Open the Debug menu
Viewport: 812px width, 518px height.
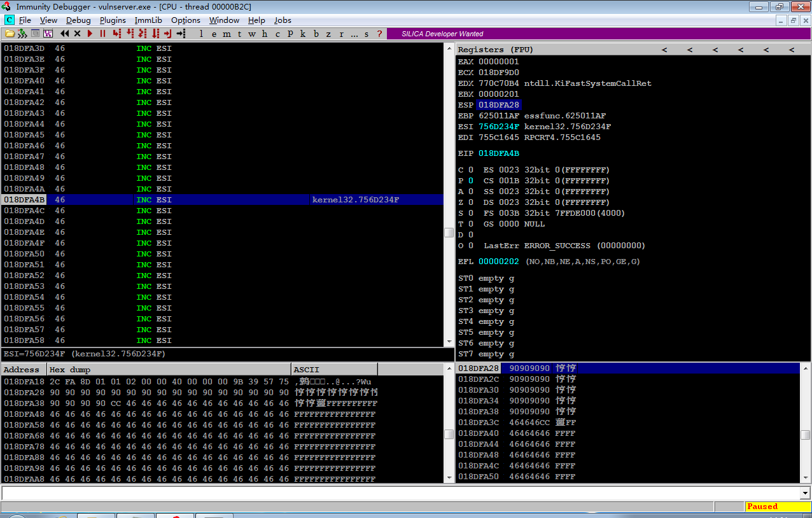[x=78, y=20]
